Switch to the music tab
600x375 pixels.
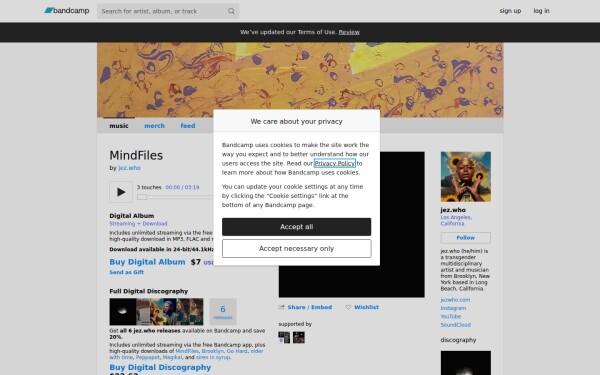[x=119, y=126]
